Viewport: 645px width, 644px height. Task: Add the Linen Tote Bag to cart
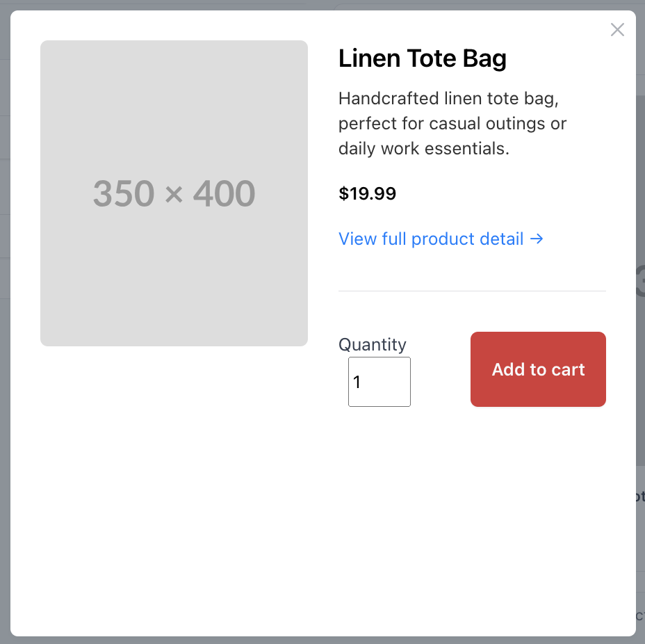[538, 369]
